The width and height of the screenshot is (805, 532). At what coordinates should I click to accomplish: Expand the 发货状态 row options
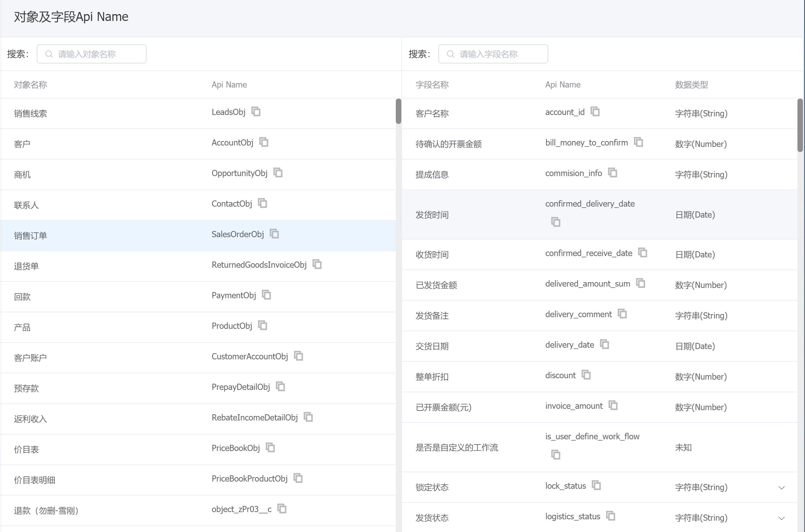782,518
